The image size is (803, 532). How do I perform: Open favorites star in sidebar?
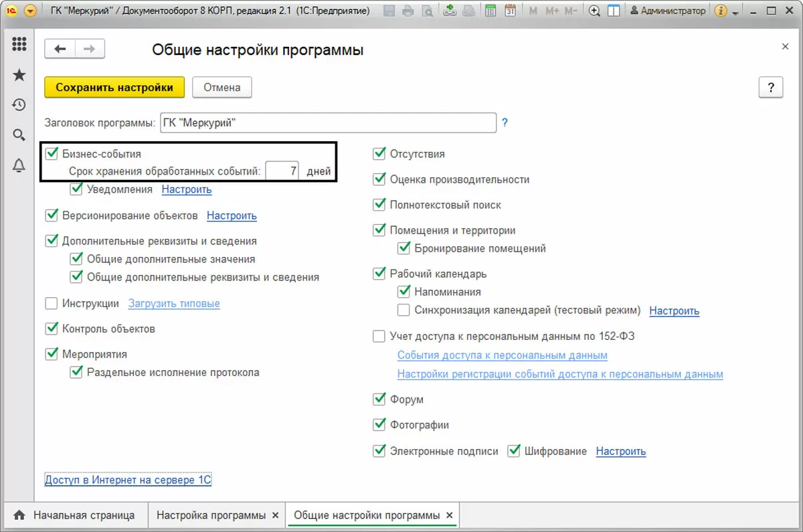(x=19, y=75)
